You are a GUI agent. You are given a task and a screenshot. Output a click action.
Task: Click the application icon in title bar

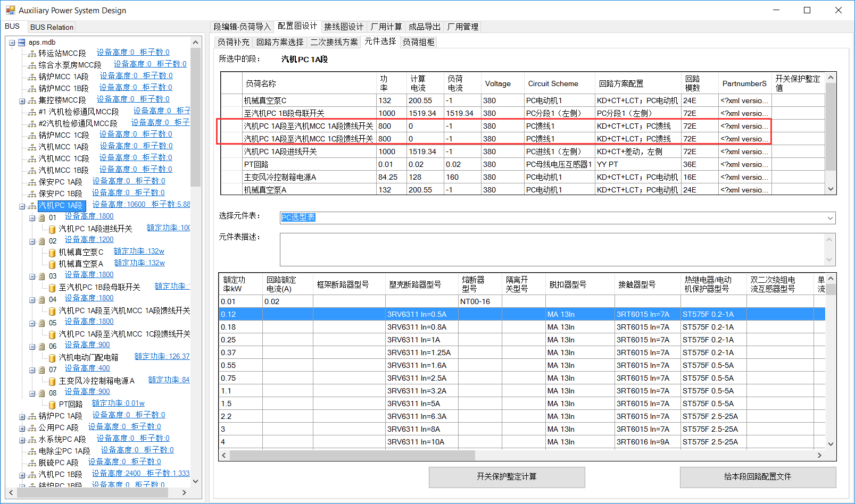click(x=10, y=10)
